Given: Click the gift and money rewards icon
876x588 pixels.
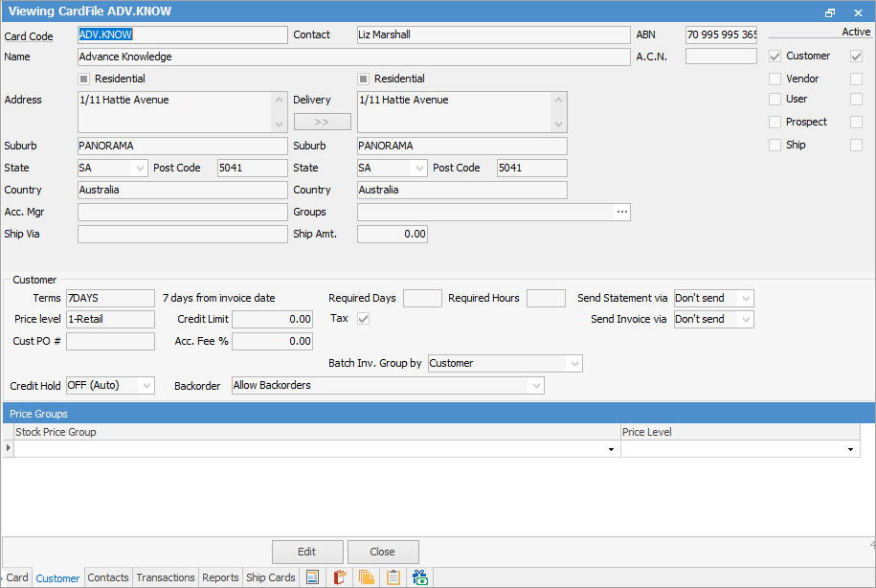Looking at the screenshot, I should coord(419,577).
